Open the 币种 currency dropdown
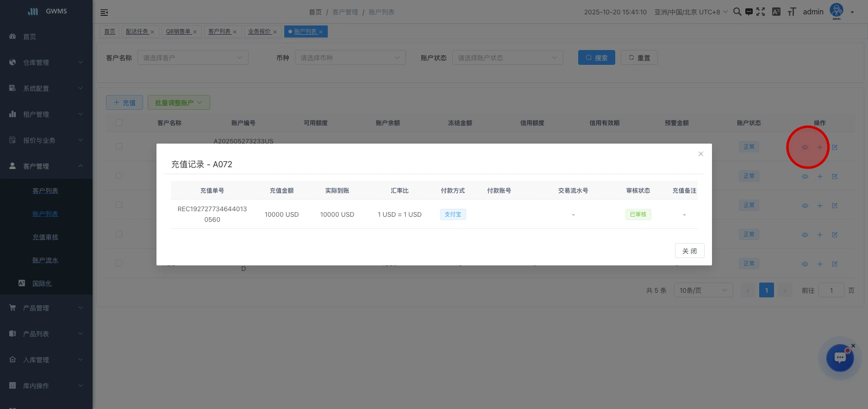Screen dimensions: 868x409 (350, 58)
